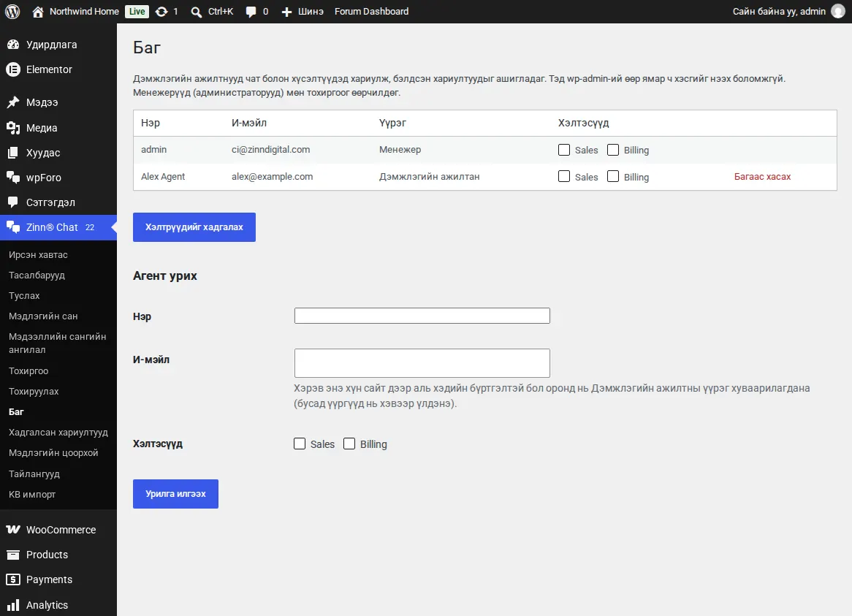Viewport: 852px width, 616px height.
Task: Click the wpForo icon in the sidebar
Action: click(x=13, y=178)
